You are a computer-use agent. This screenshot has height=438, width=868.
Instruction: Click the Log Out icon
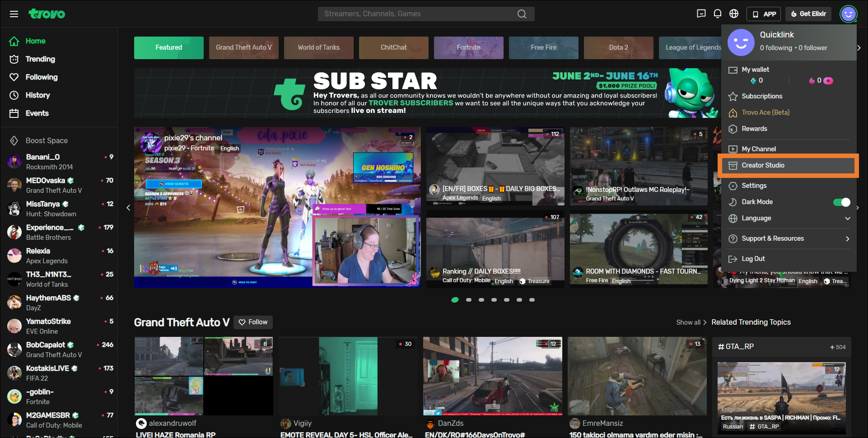[x=733, y=259]
